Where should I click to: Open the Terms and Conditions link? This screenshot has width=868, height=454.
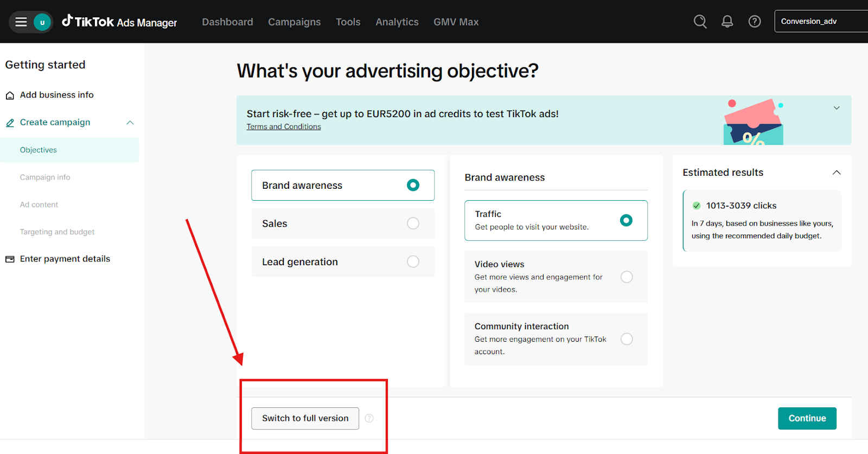pyautogui.click(x=284, y=127)
